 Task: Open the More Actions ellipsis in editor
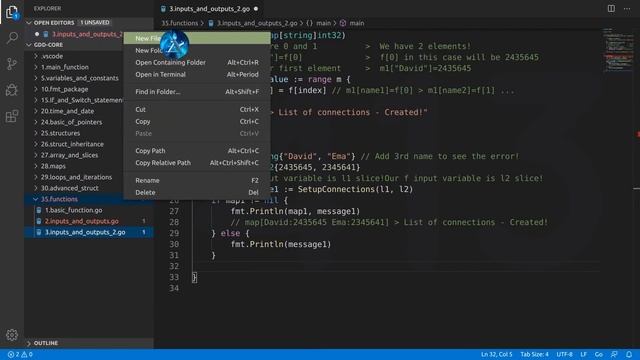coord(627,9)
